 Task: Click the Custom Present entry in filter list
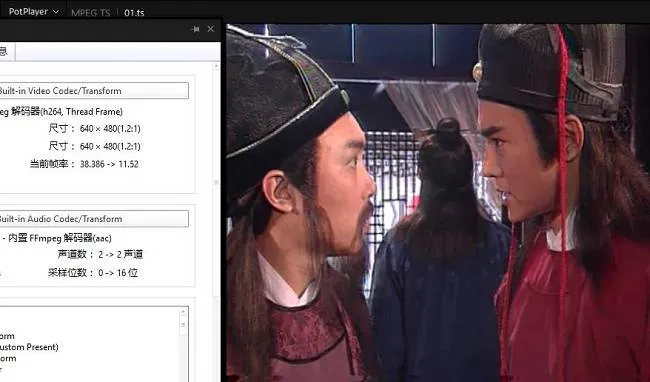pos(29,347)
